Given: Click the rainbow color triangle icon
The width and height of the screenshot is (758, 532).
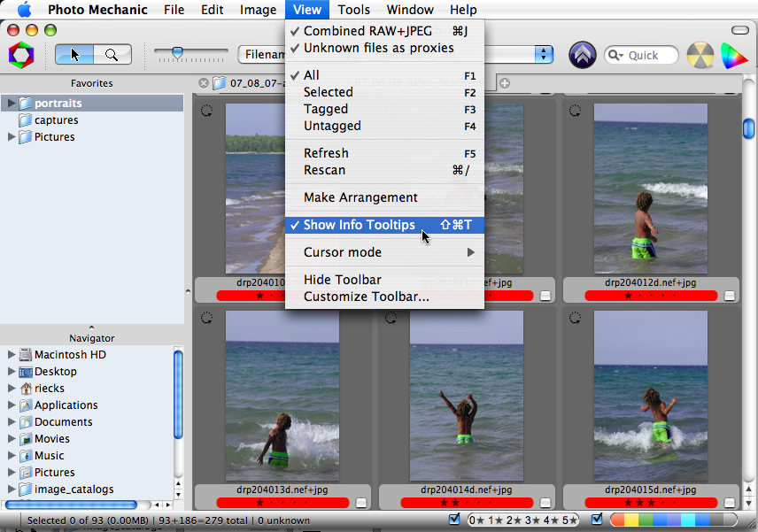Looking at the screenshot, I should pos(734,55).
